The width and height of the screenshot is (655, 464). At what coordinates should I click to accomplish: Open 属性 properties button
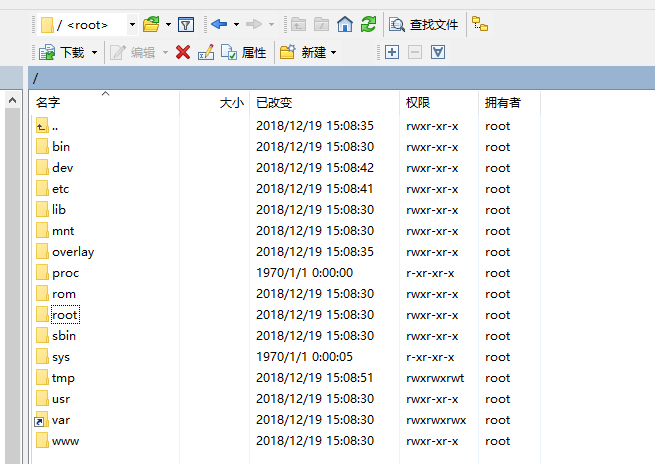[244, 53]
